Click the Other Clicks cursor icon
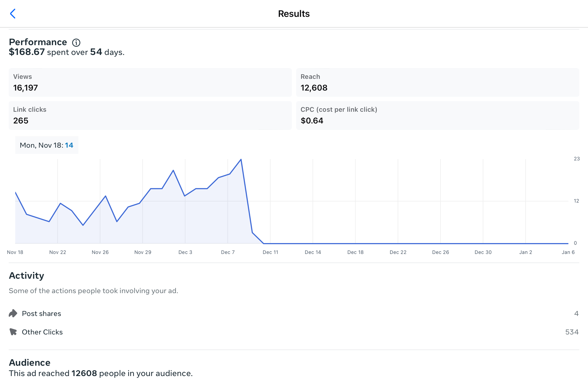The image size is (588, 388). coord(13,332)
